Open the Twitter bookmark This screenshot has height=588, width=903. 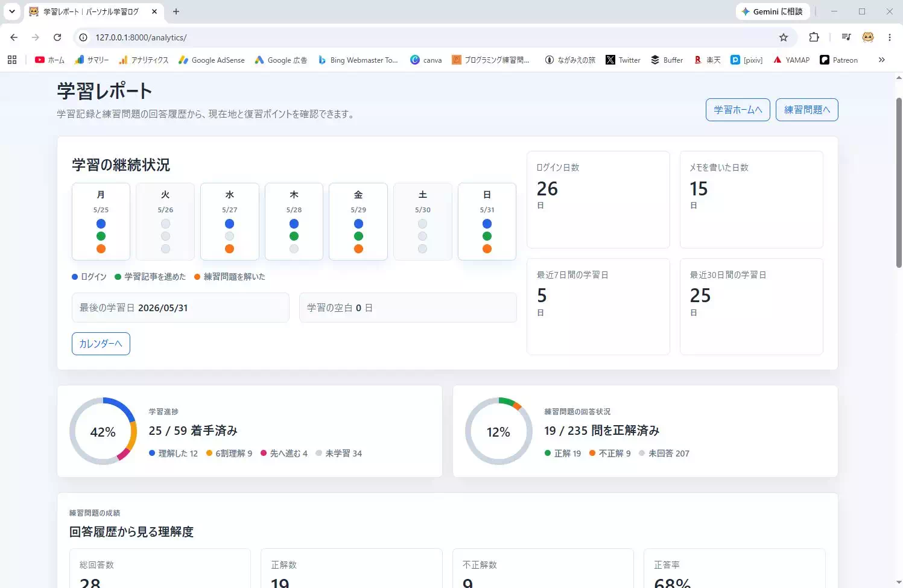[x=623, y=60]
